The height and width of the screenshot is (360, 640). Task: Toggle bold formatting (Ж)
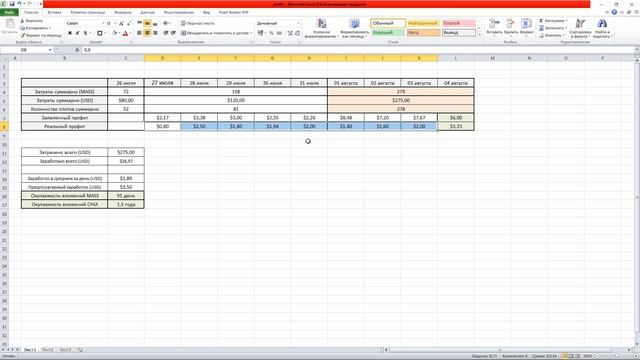[x=70, y=33]
